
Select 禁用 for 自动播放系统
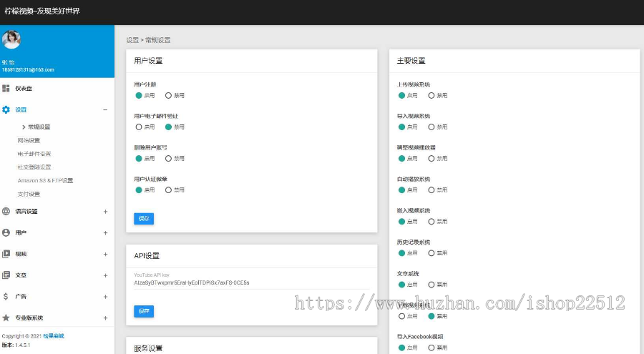[x=431, y=190]
